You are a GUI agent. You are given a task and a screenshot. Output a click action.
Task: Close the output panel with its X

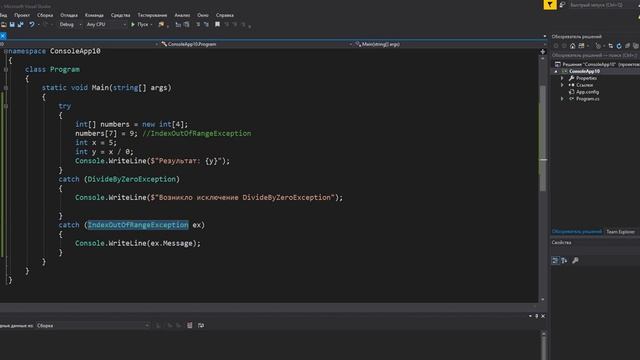[543, 316]
